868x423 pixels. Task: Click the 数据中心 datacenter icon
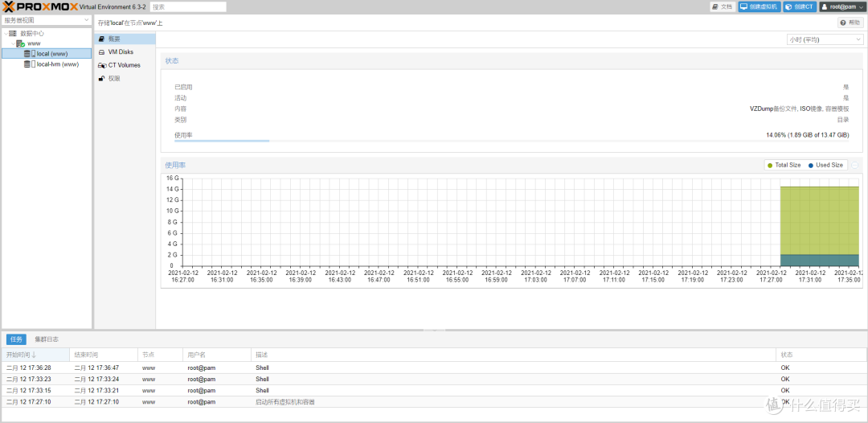coord(13,34)
